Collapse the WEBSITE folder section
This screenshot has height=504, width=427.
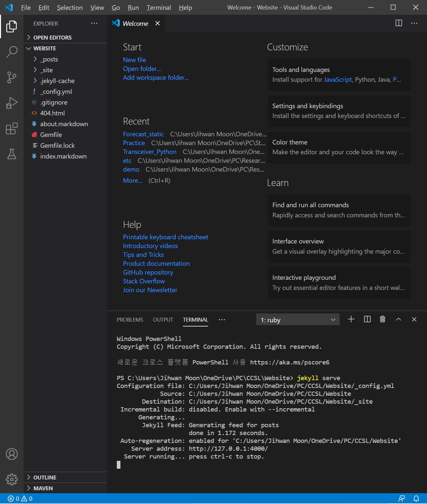pyautogui.click(x=65, y=48)
